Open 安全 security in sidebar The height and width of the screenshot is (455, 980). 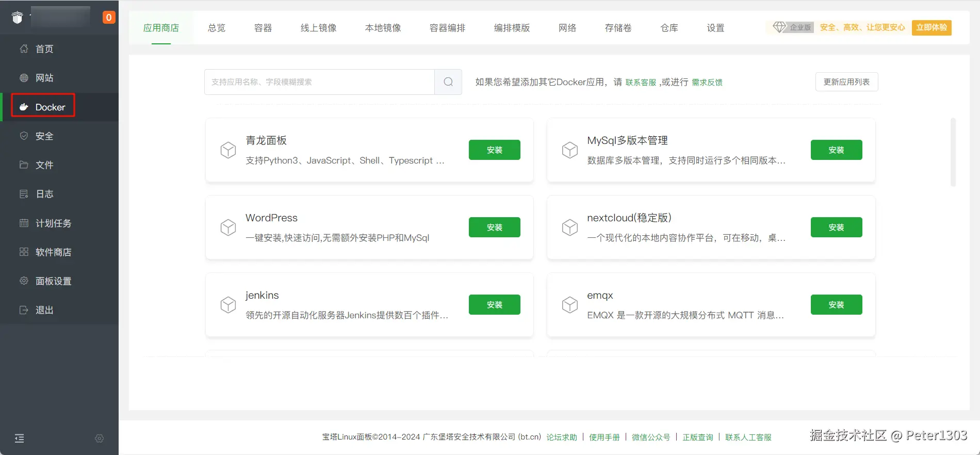[x=59, y=136]
